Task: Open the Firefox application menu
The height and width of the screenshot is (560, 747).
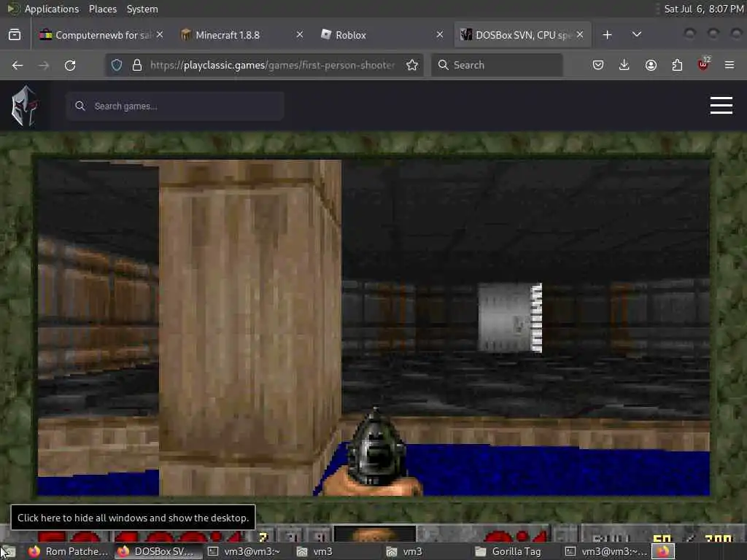Action: coord(729,65)
